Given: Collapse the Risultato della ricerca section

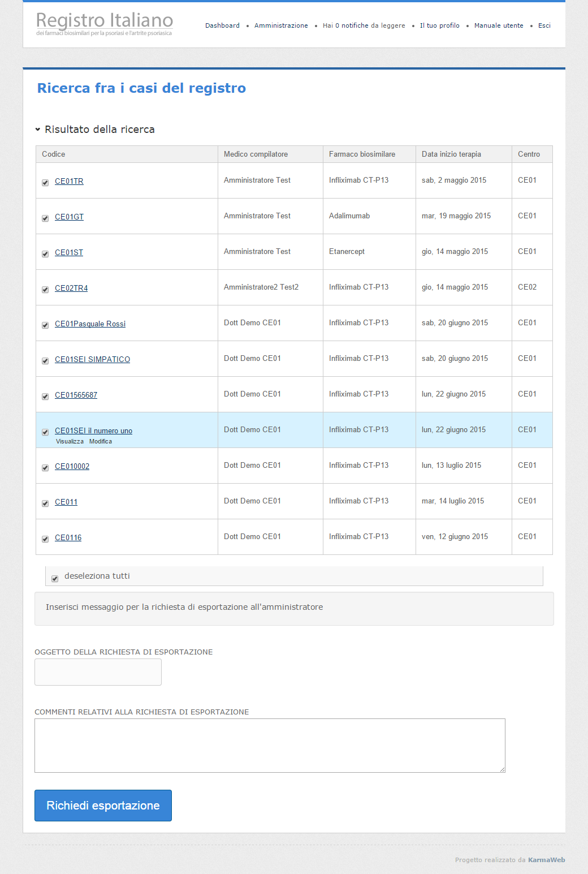Looking at the screenshot, I should click(x=94, y=130).
